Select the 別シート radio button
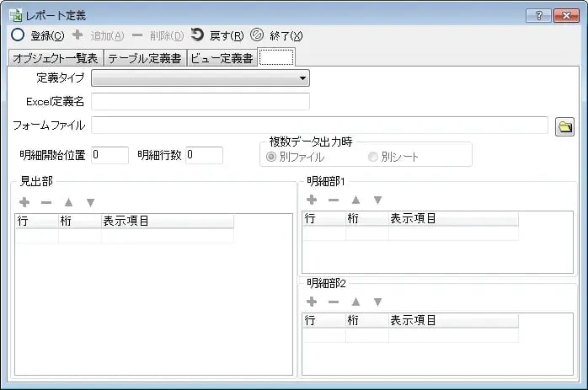The width and height of the screenshot is (588, 390). tap(372, 157)
